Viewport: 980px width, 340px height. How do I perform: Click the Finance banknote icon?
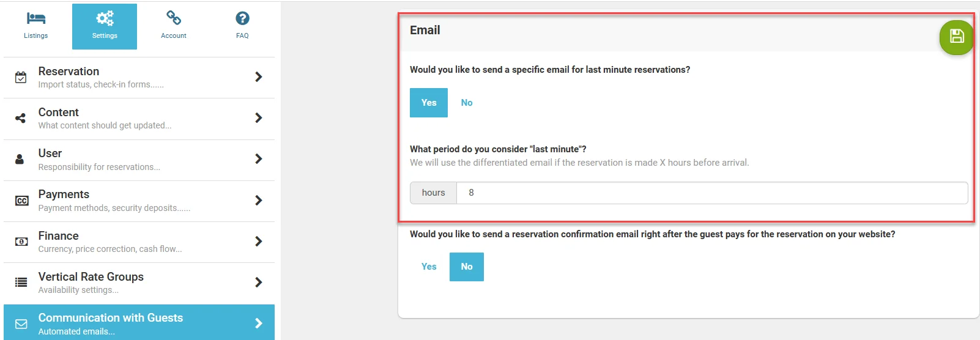[x=21, y=242]
